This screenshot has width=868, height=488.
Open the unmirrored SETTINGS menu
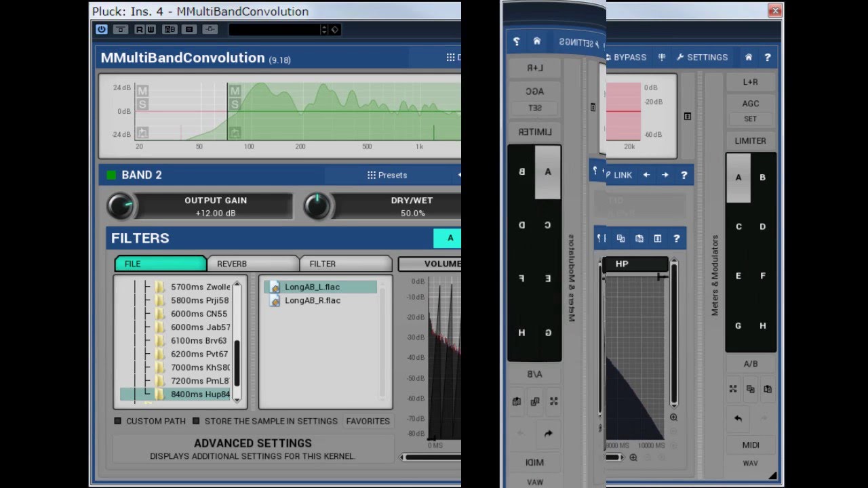point(702,58)
